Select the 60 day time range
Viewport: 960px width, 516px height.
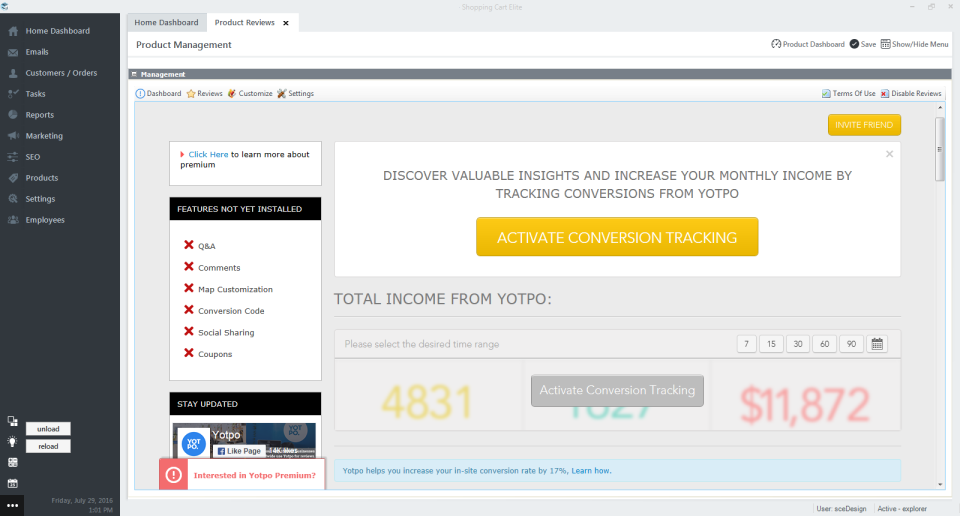click(x=825, y=344)
